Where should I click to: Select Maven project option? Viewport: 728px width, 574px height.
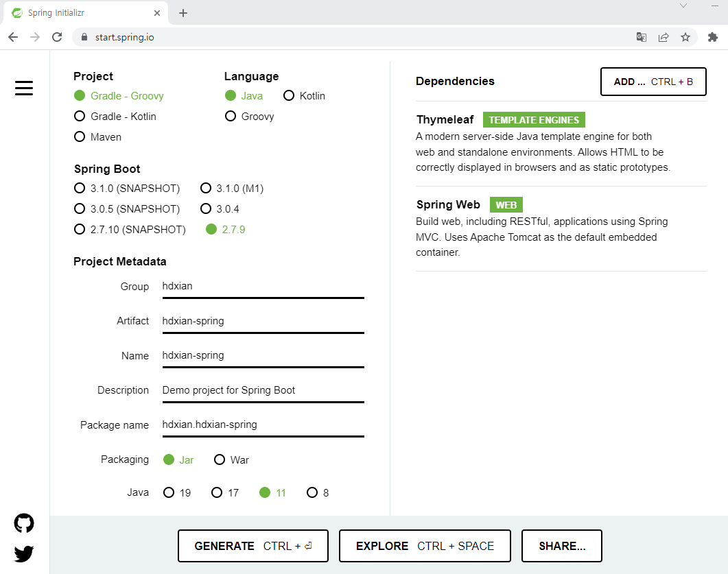98,137
